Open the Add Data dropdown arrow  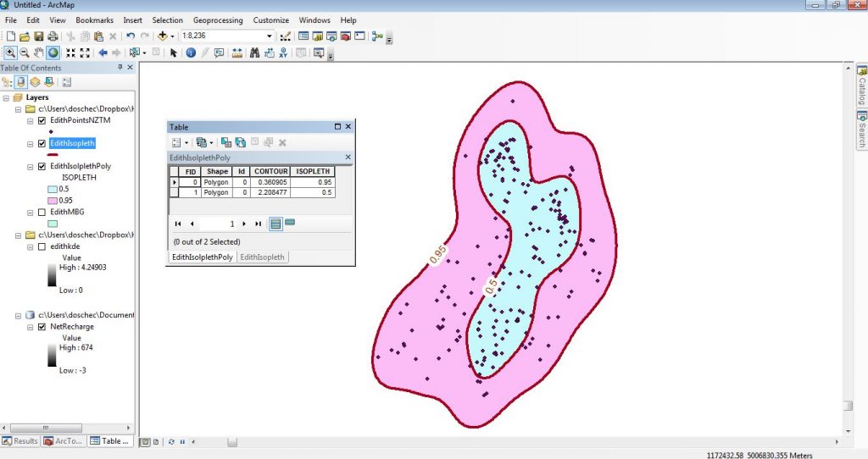172,36
